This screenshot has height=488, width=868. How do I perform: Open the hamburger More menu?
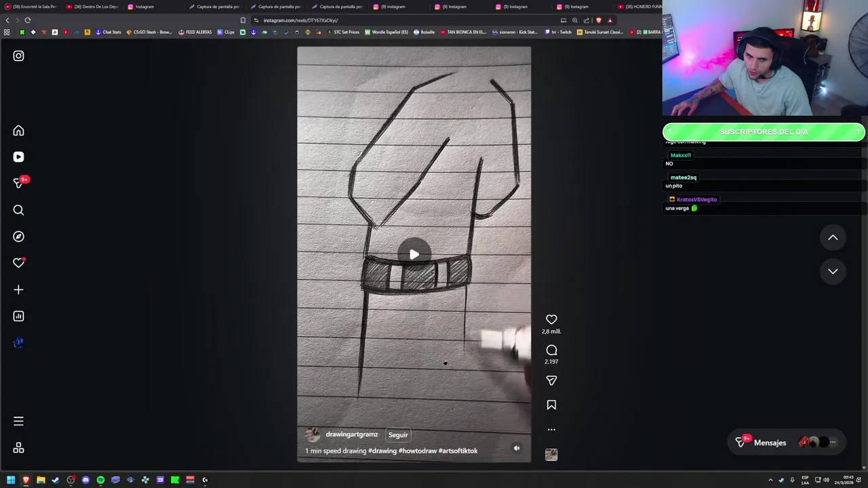(x=18, y=422)
